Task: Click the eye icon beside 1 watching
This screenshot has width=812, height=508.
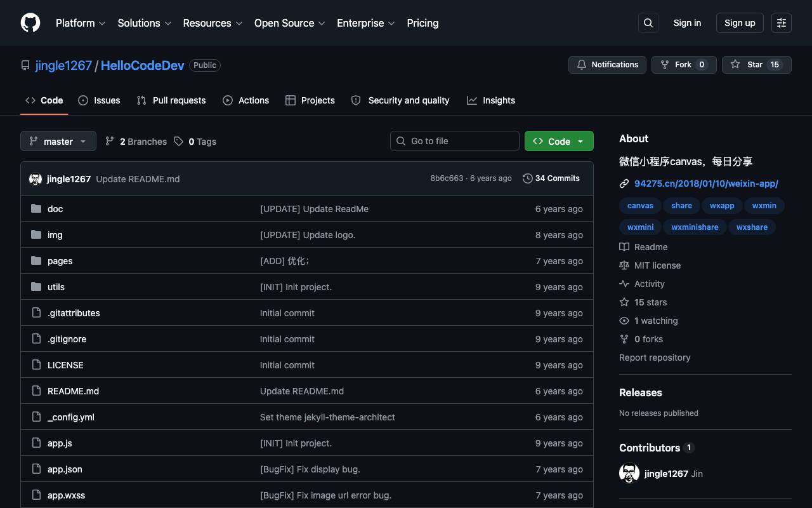Action: pyautogui.click(x=624, y=321)
